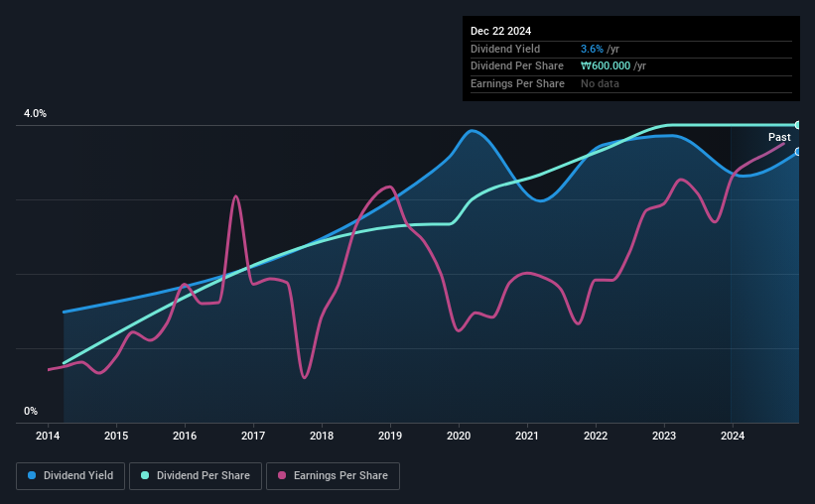Select the Dividend Per Share endpoint marker
The width and height of the screenshot is (815, 504).
point(798,125)
